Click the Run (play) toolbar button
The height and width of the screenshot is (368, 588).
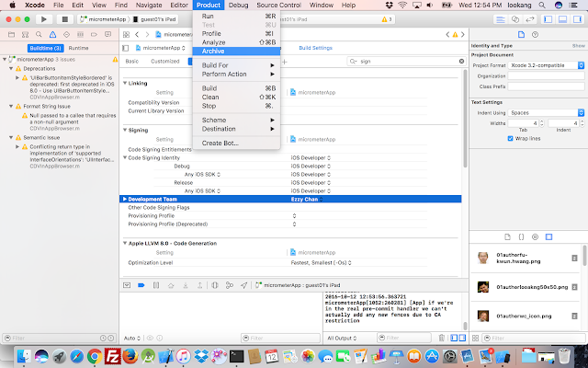pyautogui.click(x=44, y=19)
